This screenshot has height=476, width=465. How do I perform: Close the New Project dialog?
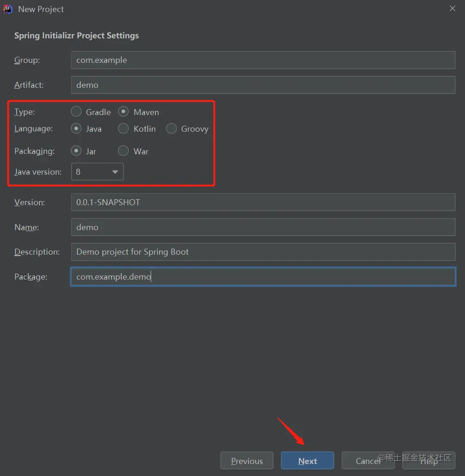click(x=452, y=8)
